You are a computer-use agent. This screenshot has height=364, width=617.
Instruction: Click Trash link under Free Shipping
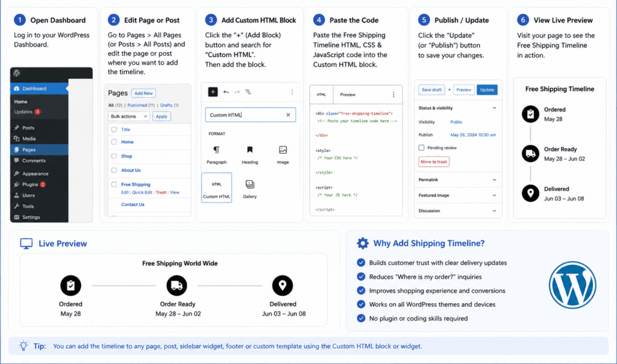pos(161,192)
